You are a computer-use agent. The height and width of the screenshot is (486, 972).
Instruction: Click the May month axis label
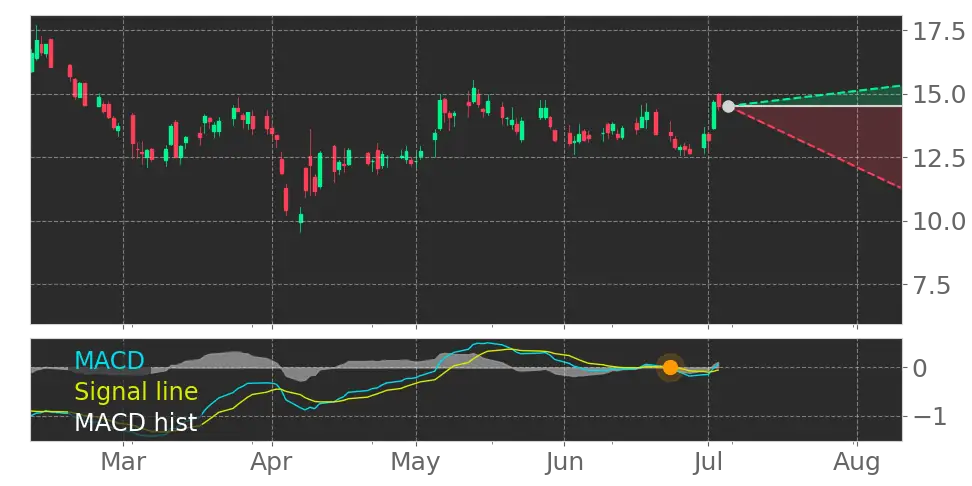416,463
